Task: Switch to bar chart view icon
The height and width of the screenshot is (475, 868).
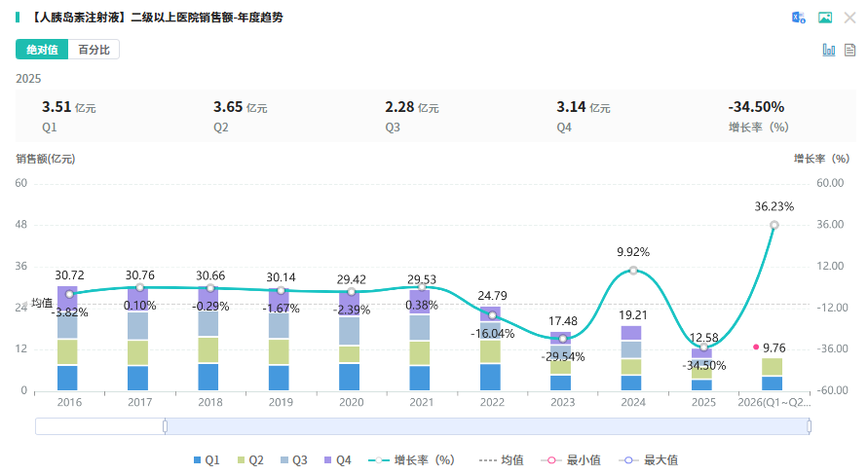Action: [829, 50]
